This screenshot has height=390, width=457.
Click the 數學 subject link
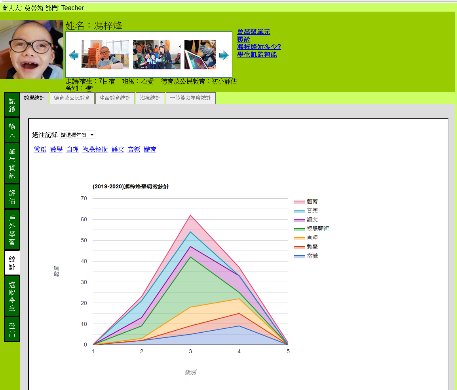click(56, 149)
